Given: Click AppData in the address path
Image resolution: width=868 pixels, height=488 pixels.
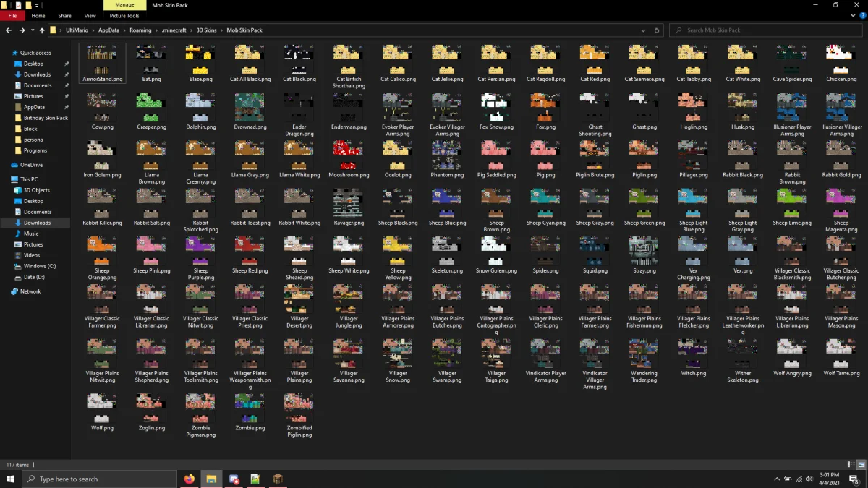Looking at the screenshot, I should coord(109,30).
